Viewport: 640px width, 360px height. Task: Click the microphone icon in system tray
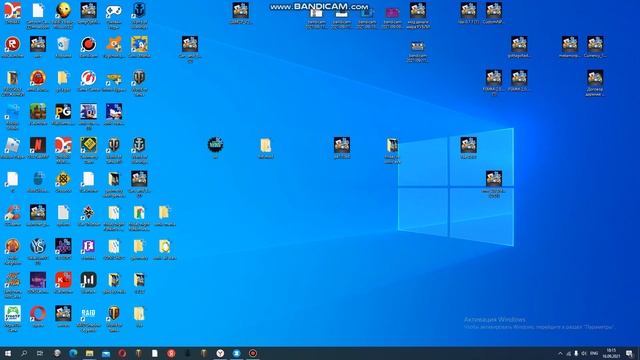(x=576, y=353)
